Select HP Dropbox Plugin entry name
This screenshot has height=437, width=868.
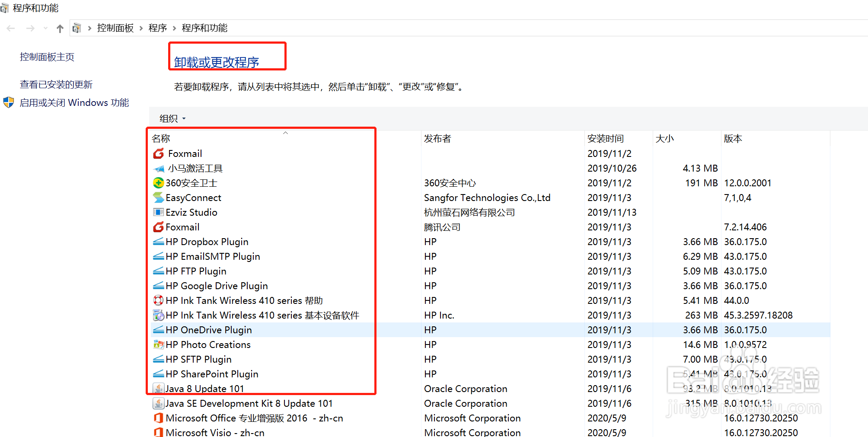[x=207, y=242]
